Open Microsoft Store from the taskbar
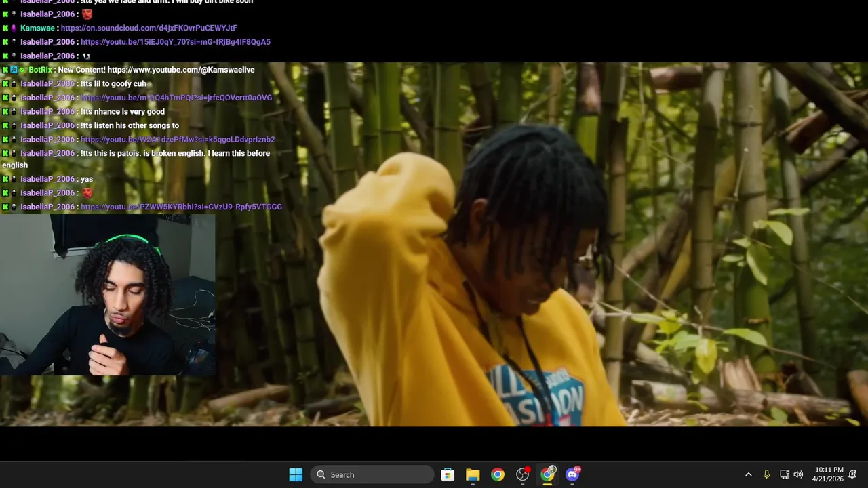This screenshot has width=868, height=488. [448, 474]
